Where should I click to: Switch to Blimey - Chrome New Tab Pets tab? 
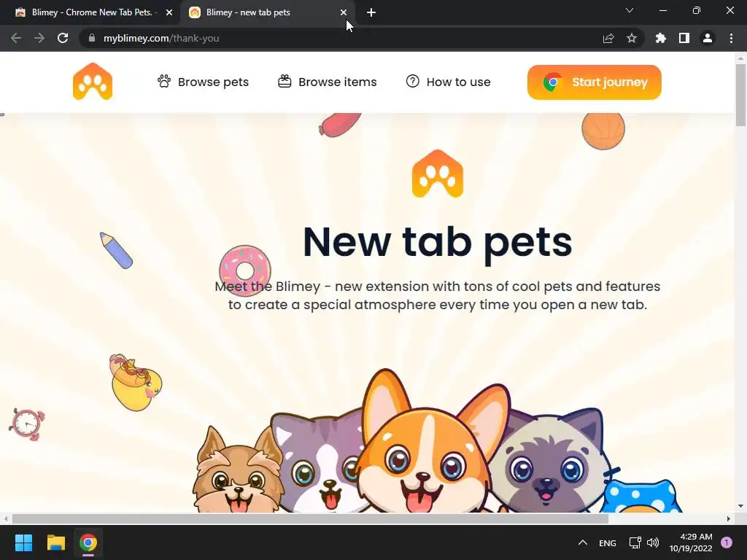click(90, 12)
